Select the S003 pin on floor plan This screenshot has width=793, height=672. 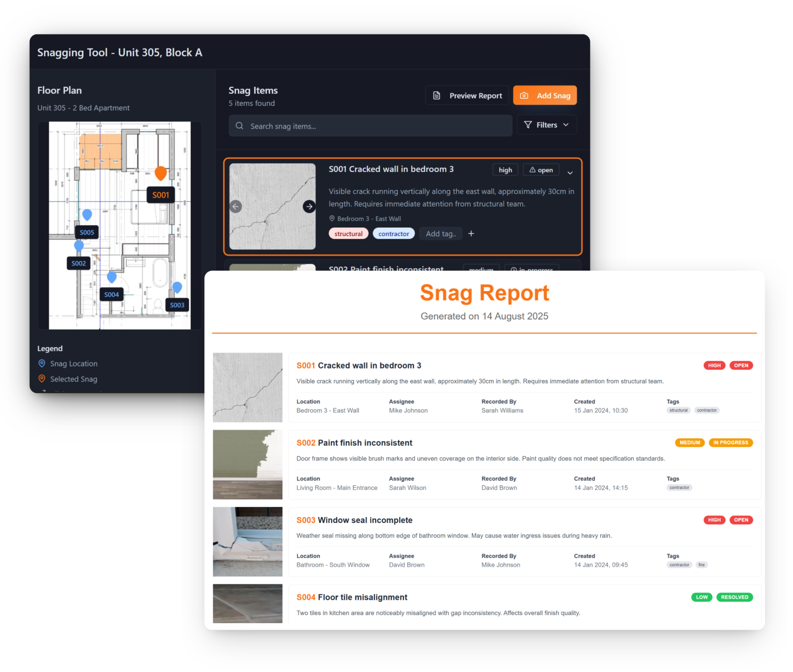[x=177, y=287]
